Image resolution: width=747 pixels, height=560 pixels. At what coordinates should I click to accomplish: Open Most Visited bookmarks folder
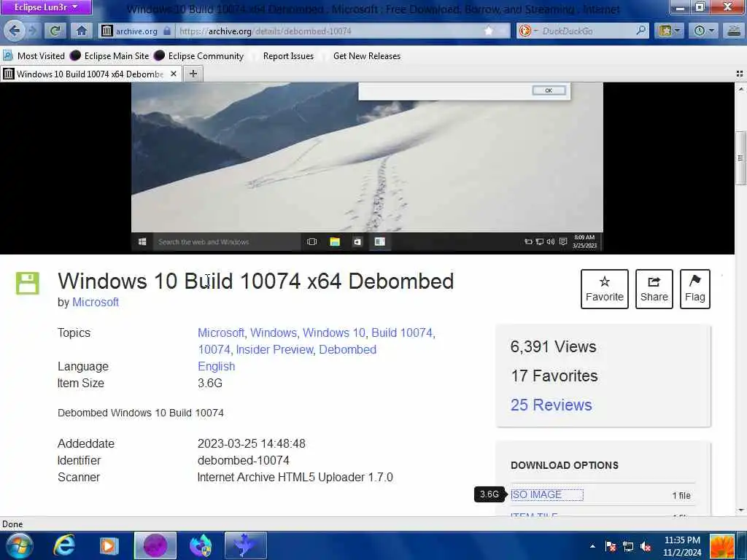coord(34,55)
